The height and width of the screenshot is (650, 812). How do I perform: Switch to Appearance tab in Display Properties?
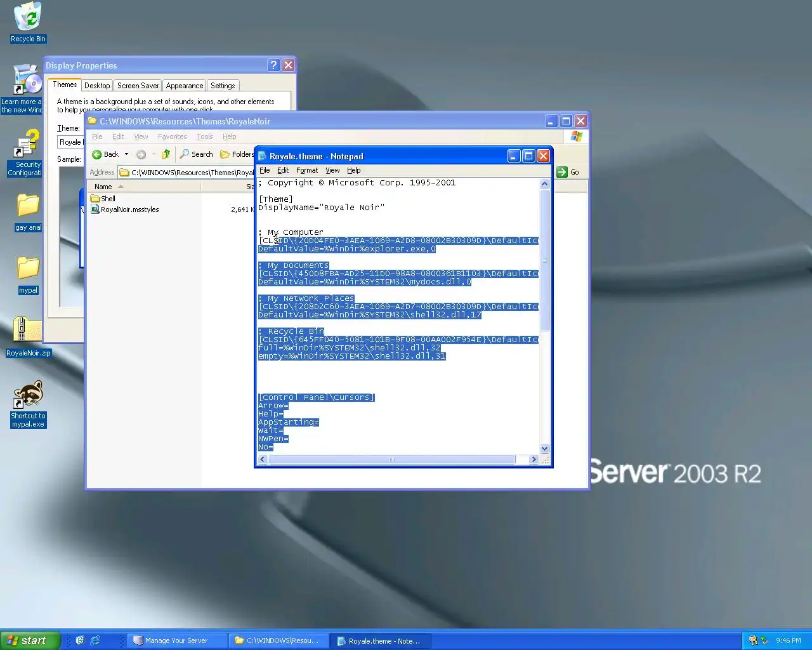coord(185,86)
